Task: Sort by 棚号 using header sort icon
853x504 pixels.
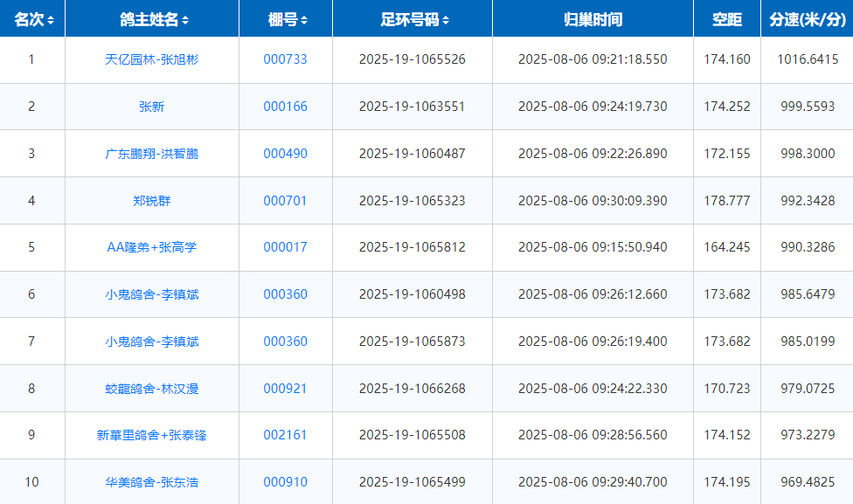Action: pos(302,20)
